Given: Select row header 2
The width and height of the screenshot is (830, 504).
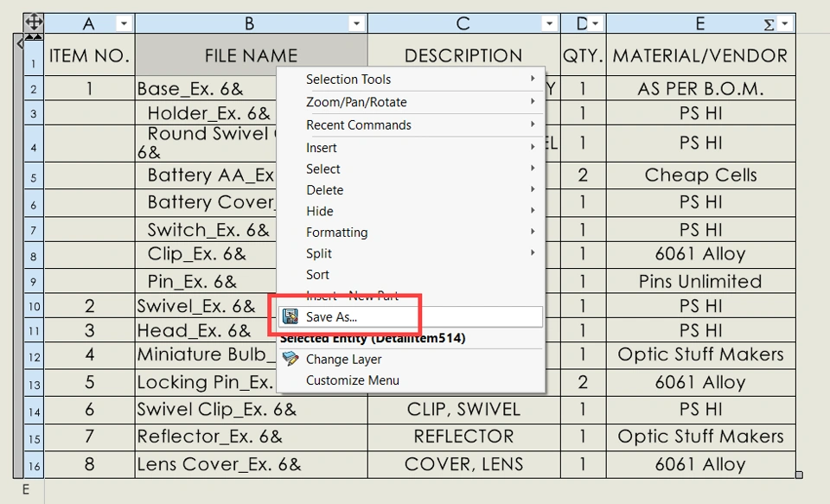Looking at the screenshot, I should tap(34, 88).
